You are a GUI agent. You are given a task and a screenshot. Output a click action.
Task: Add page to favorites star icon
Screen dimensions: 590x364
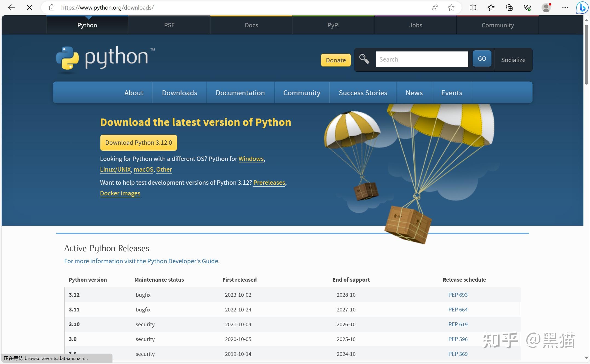point(451,7)
